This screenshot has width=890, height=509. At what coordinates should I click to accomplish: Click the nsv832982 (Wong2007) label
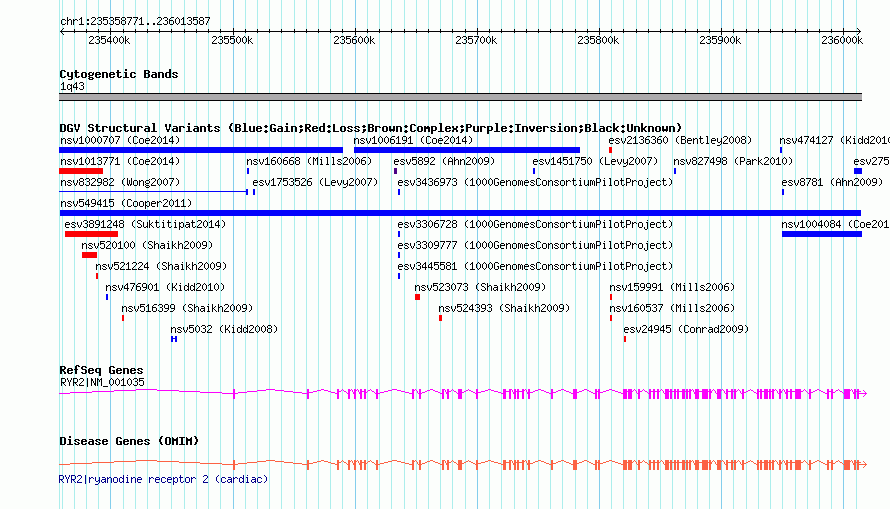[120, 182]
